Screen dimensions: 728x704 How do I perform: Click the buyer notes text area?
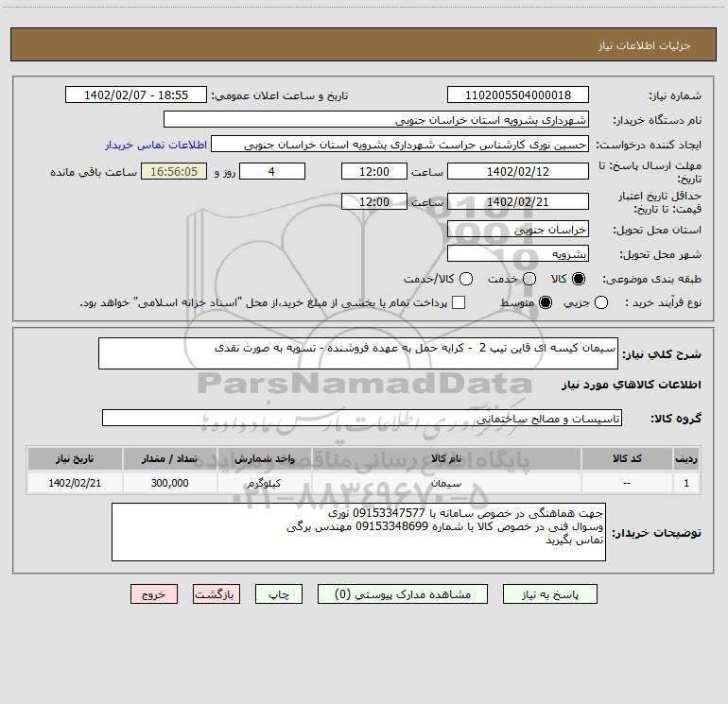point(358,532)
